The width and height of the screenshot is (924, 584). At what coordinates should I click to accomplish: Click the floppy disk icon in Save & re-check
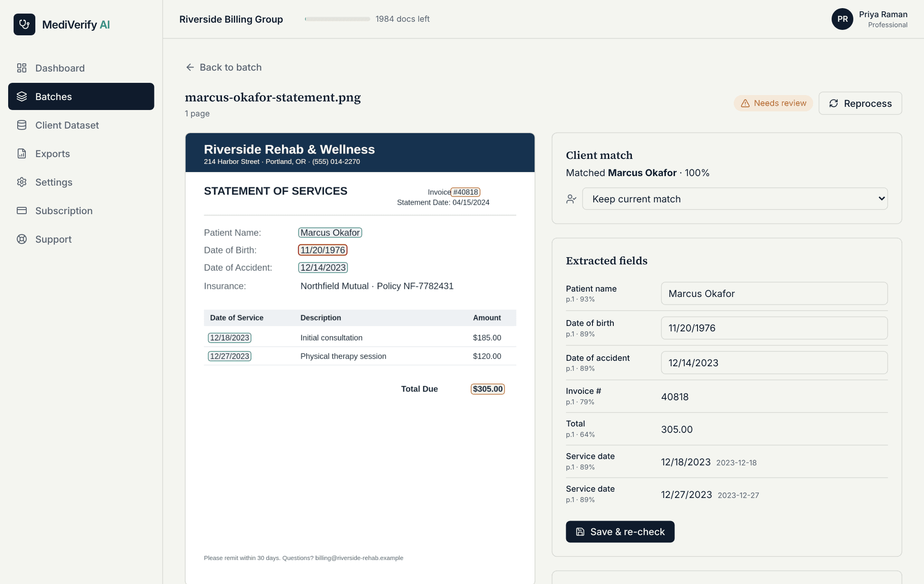coord(580,531)
